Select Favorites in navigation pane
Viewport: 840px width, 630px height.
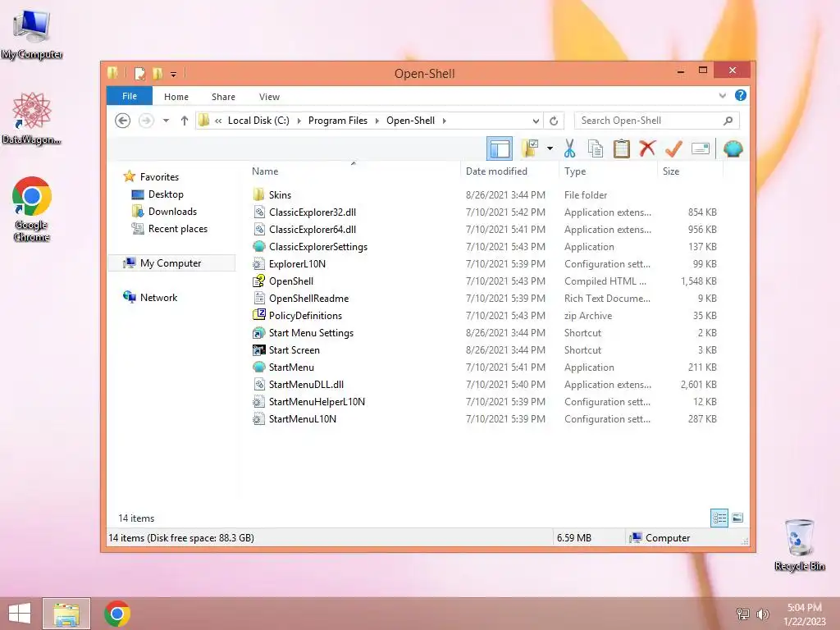pyautogui.click(x=151, y=177)
